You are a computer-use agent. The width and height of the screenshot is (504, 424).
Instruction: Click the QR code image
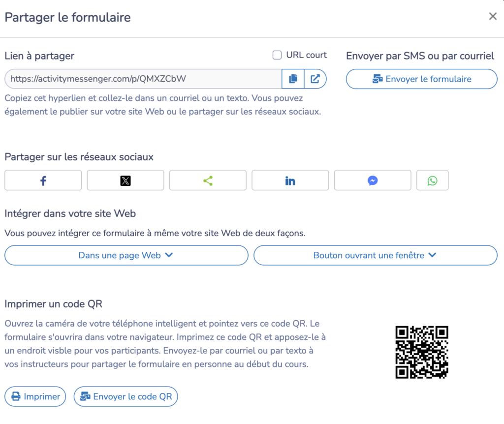click(x=422, y=352)
